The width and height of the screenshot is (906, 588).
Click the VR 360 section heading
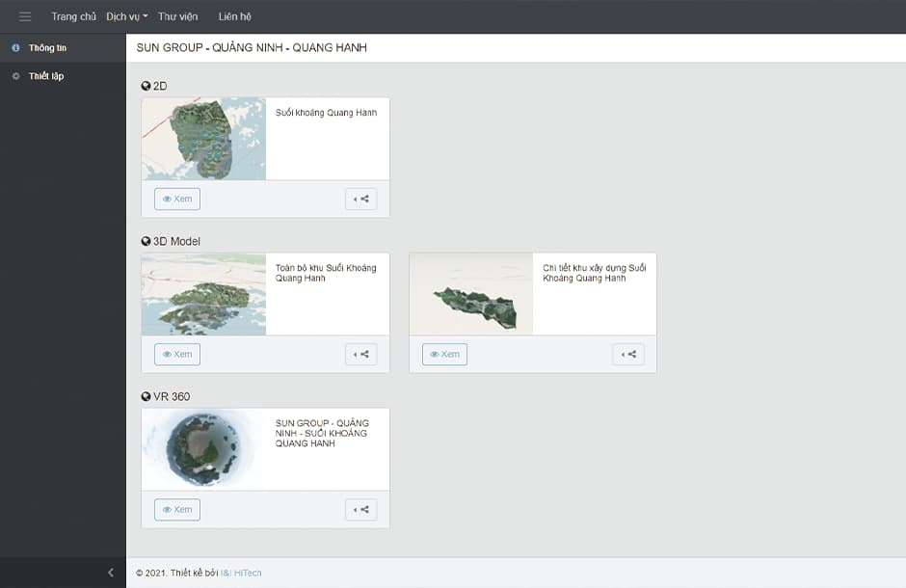[x=171, y=396]
